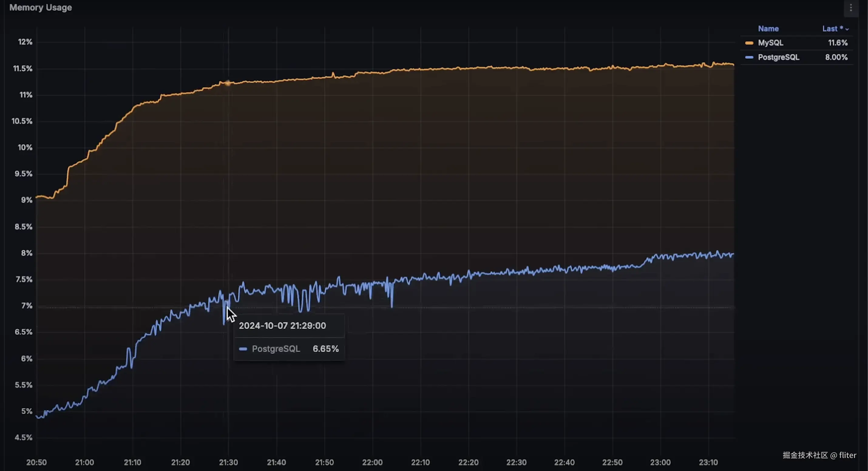This screenshot has height=471, width=868.
Task: Click PostgreSQL's last value 8.00% in legend
Action: [836, 57]
